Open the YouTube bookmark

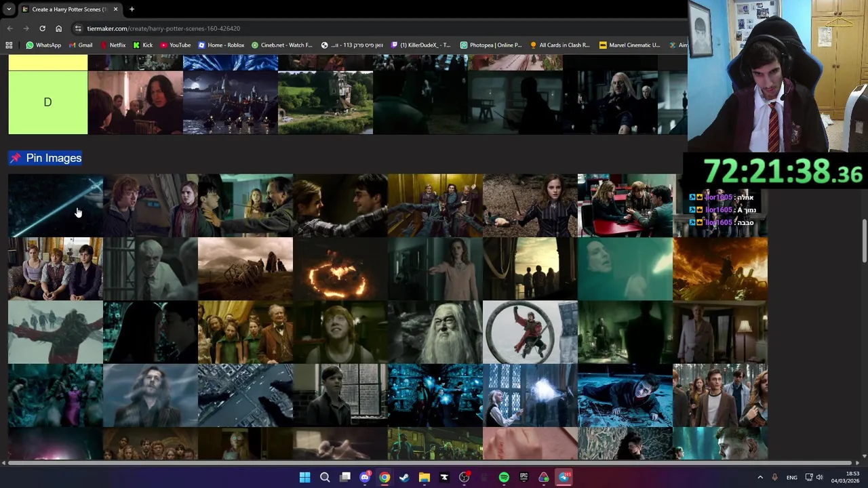tap(176, 45)
